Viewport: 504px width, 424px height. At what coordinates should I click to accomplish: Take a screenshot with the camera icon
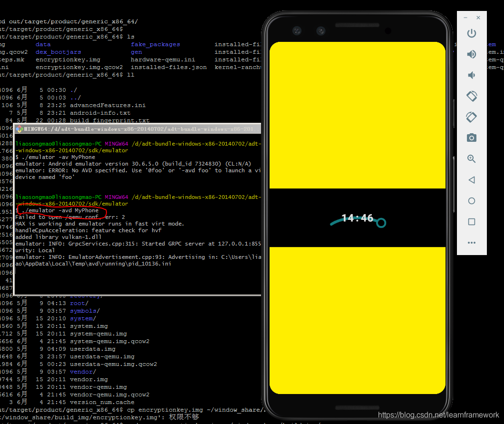pos(472,138)
